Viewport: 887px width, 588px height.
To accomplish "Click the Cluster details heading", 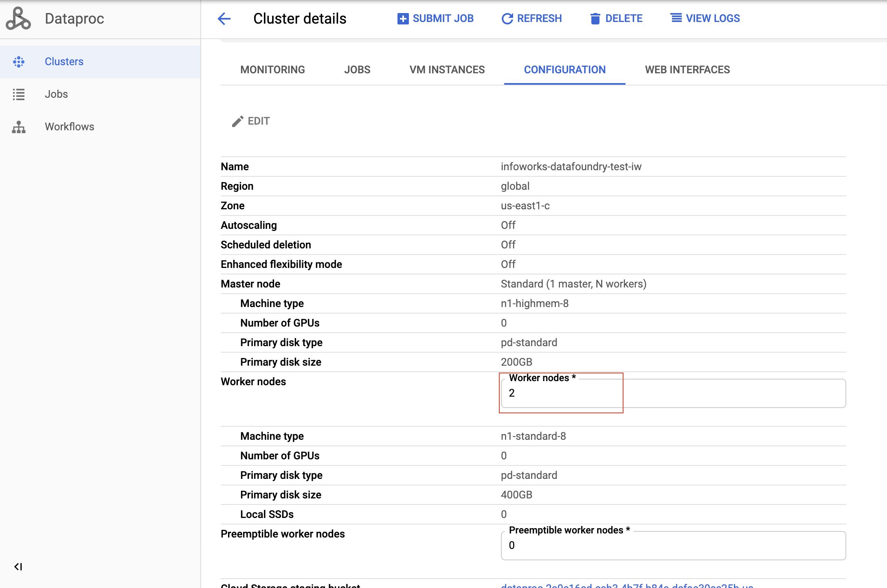I will click(x=300, y=19).
